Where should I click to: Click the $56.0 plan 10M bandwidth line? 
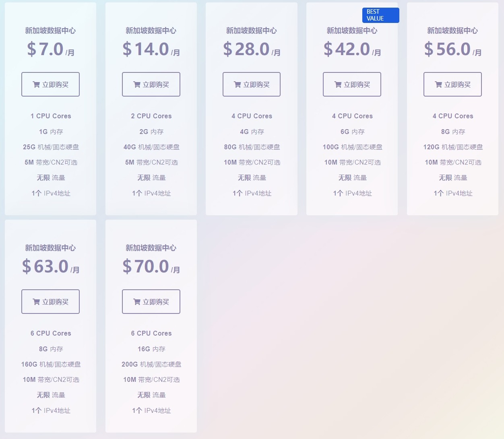click(453, 163)
